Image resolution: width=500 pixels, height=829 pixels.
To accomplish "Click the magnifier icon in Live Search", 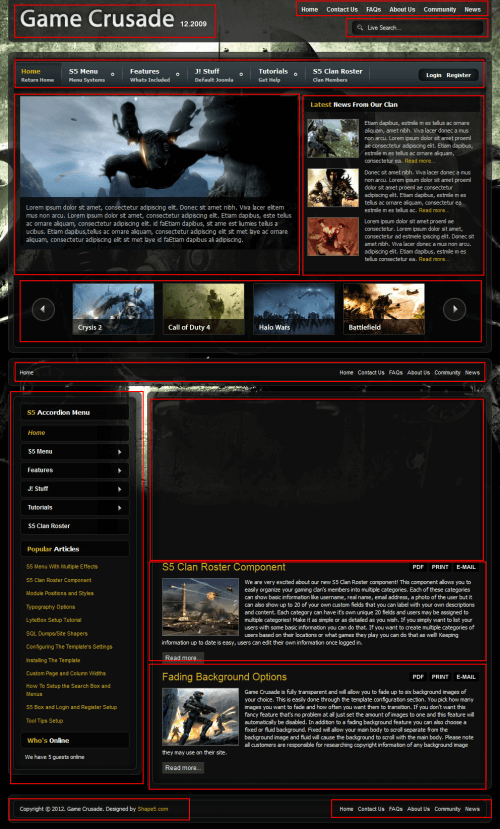I will click(360, 27).
